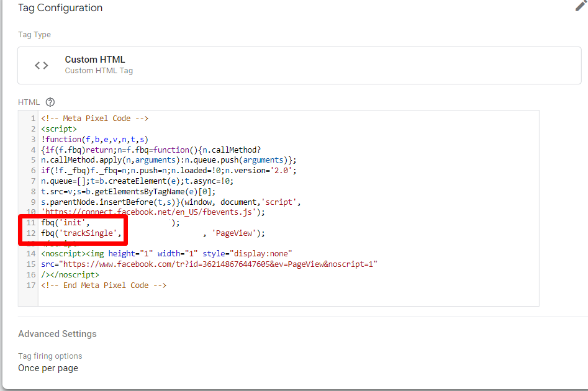588x391 pixels.
Task: Click the pencil edit icon for Tag Configuration
Action: (581, 5)
